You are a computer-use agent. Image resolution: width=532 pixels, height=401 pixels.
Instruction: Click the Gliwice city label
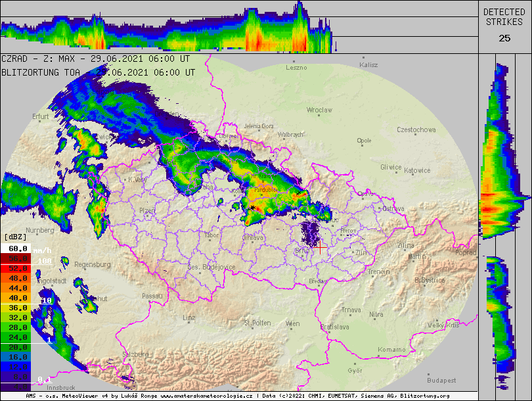[x=391, y=167]
